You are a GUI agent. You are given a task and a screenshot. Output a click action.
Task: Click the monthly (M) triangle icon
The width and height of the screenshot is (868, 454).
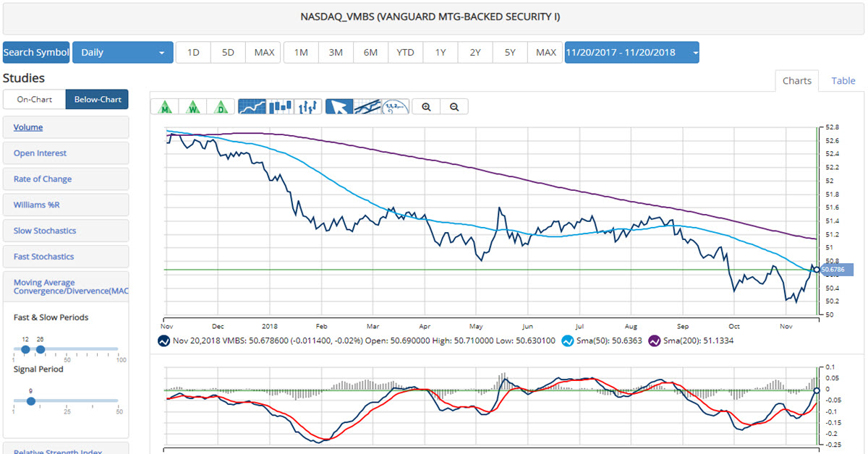click(166, 107)
